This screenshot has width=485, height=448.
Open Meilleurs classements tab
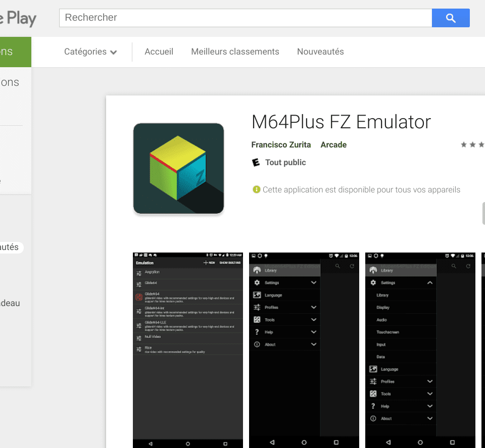click(x=235, y=52)
